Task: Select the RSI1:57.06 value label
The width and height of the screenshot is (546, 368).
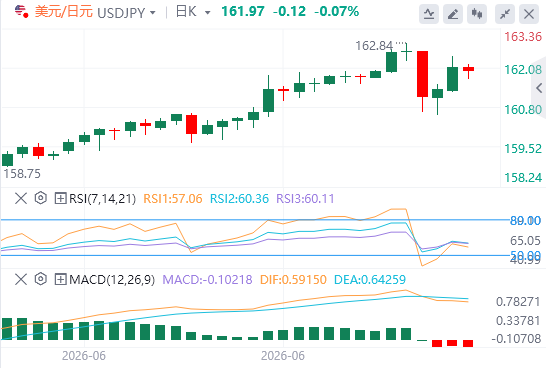Action: [173, 199]
